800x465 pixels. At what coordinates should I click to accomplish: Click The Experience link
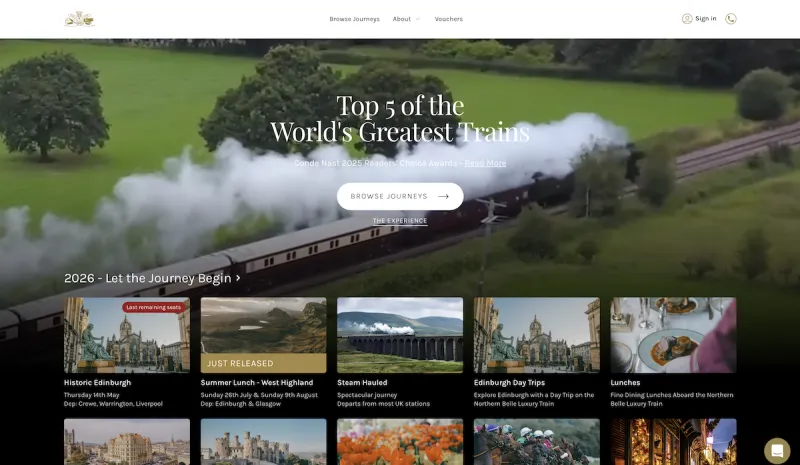pos(399,221)
